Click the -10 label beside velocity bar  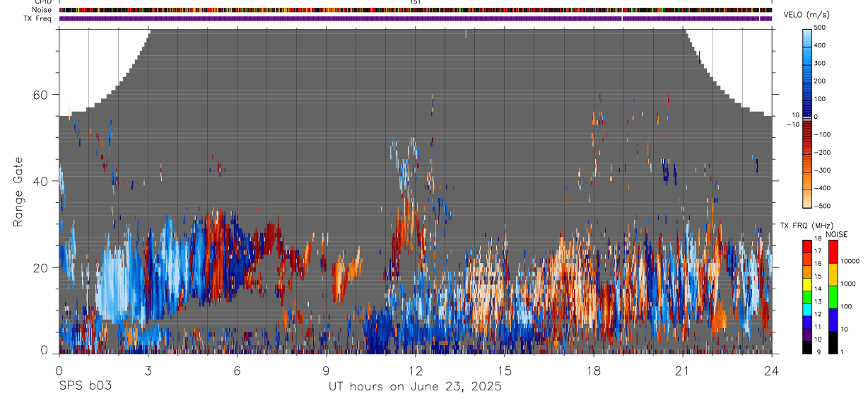pos(794,124)
